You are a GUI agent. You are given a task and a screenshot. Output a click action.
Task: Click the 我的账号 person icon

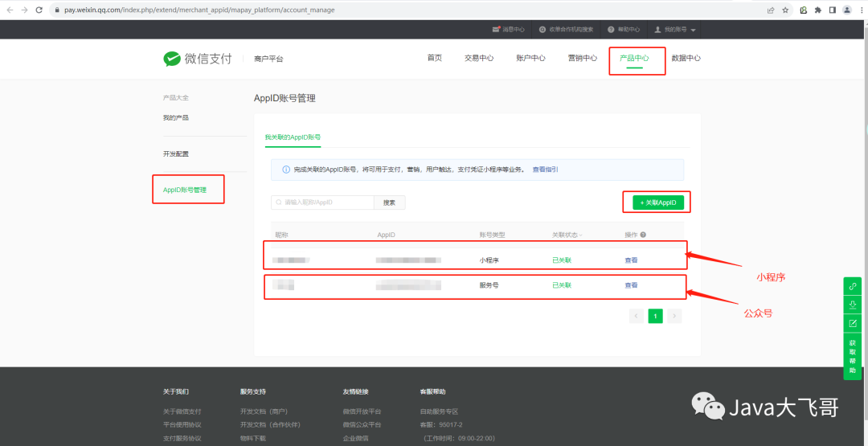point(658,29)
